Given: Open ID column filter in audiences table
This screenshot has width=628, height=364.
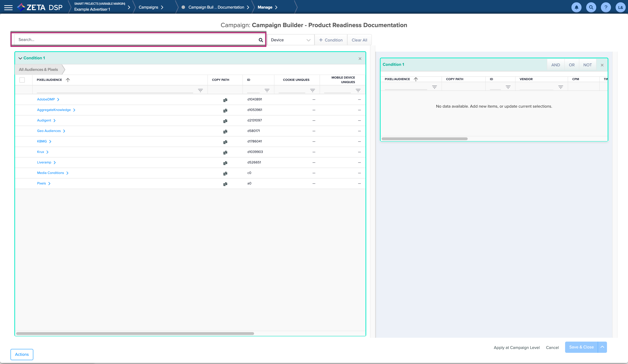Looking at the screenshot, I should pyautogui.click(x=267, y=90).
